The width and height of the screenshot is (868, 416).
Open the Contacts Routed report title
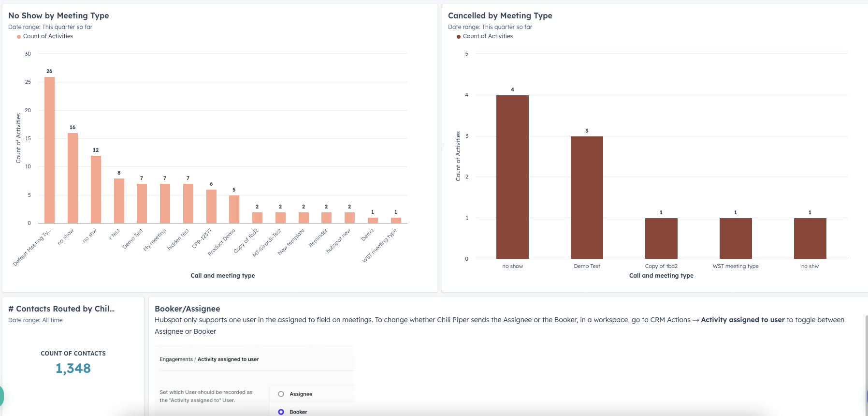pyautogui.click(x=61, y=309)
